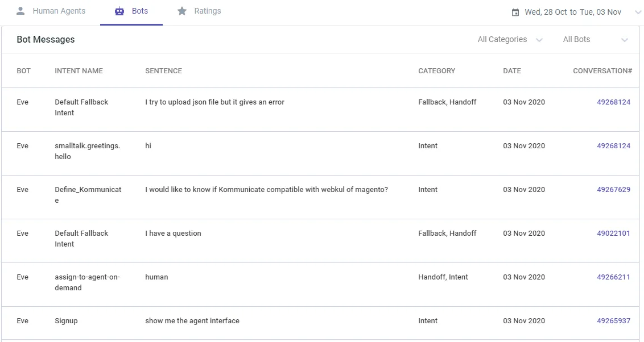Select the 'show me the agent interface' sentence
644x342 pixels.
[192, 321]
